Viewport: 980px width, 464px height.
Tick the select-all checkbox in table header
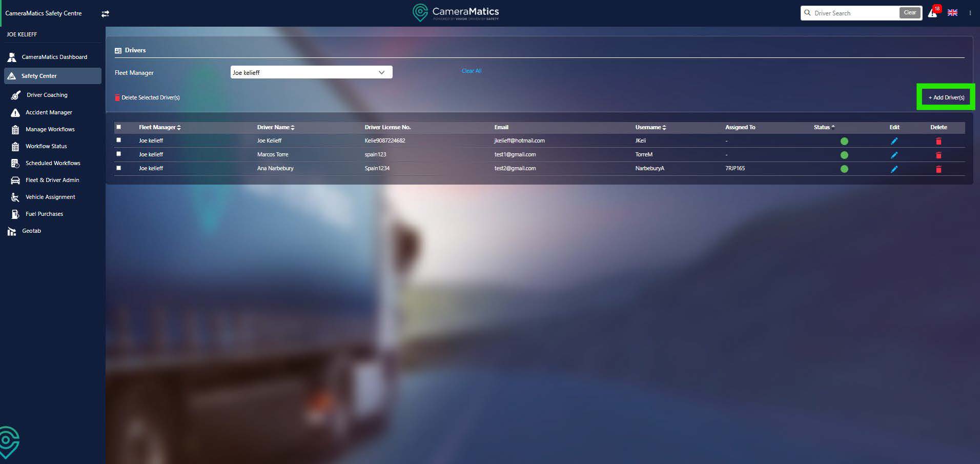point(119,127)
